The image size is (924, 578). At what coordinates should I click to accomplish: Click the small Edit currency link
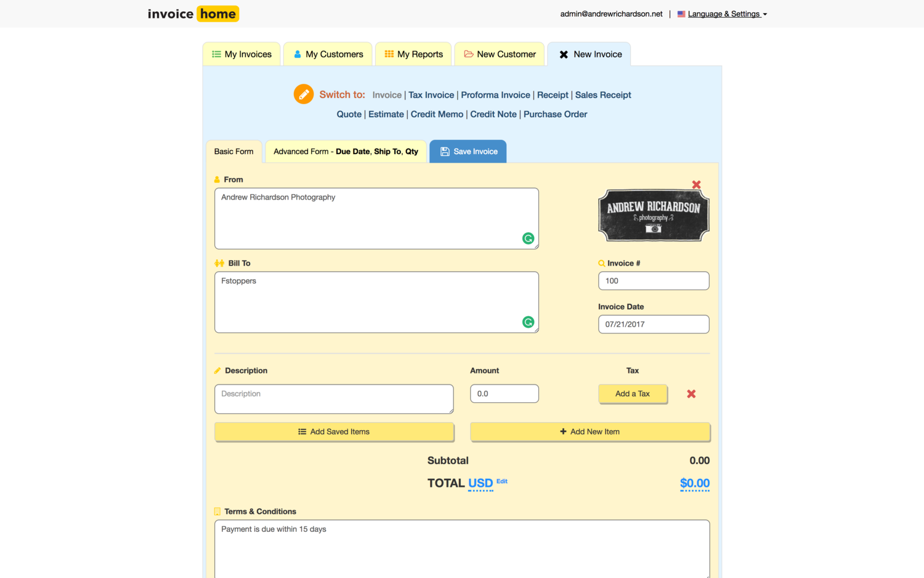point(502,481)
